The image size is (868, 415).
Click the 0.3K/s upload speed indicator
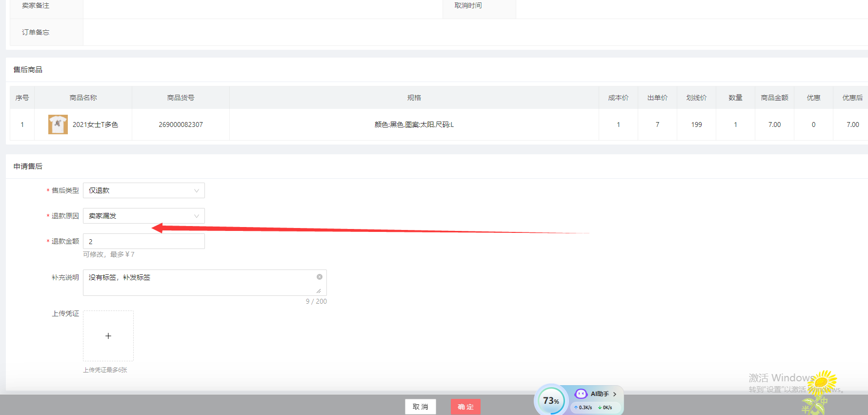(x=583, y=407)
